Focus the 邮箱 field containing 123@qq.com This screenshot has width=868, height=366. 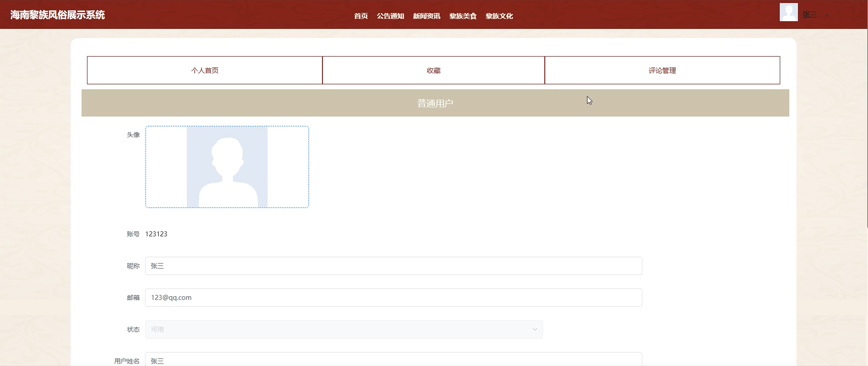[393, 298]
